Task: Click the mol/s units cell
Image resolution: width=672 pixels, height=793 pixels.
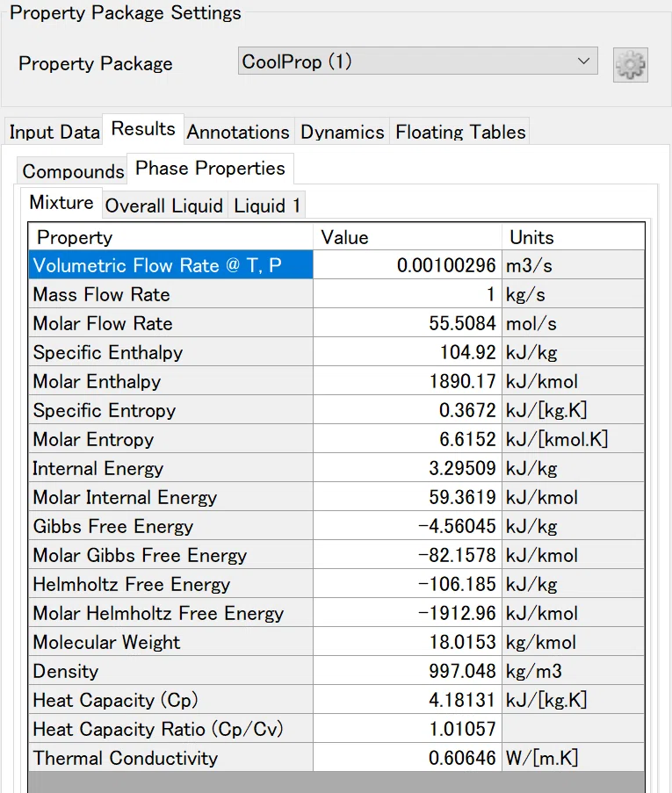Action: pos(574,323)
